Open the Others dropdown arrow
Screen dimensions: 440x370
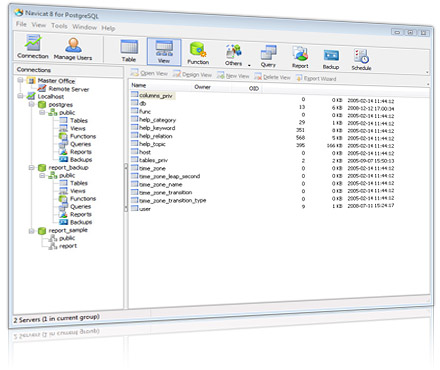pos(249,65)
